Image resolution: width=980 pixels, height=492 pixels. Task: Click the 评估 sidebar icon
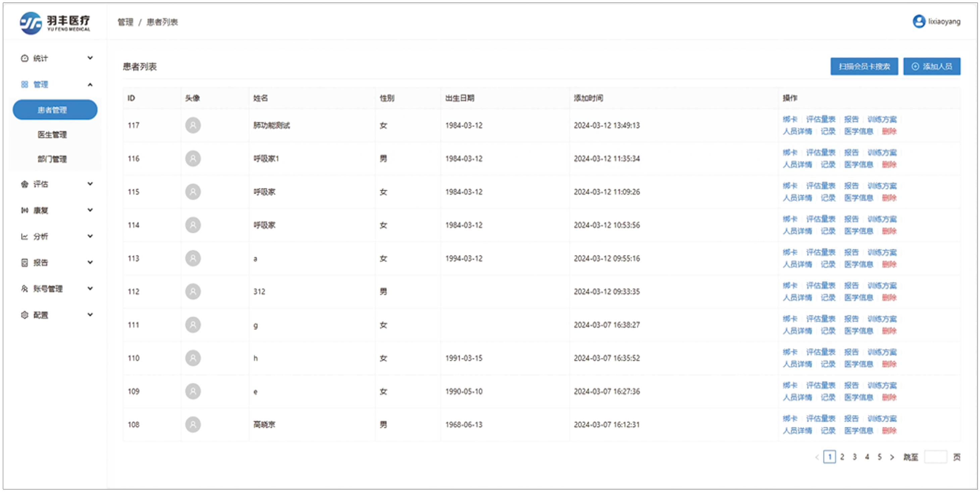pyautogui.click(x=25, y=184)
